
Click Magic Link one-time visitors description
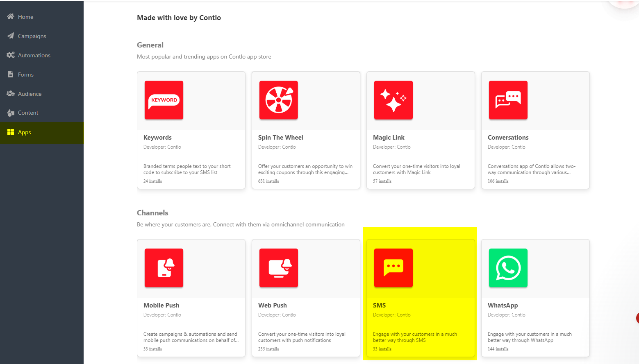tap(416, 169)
